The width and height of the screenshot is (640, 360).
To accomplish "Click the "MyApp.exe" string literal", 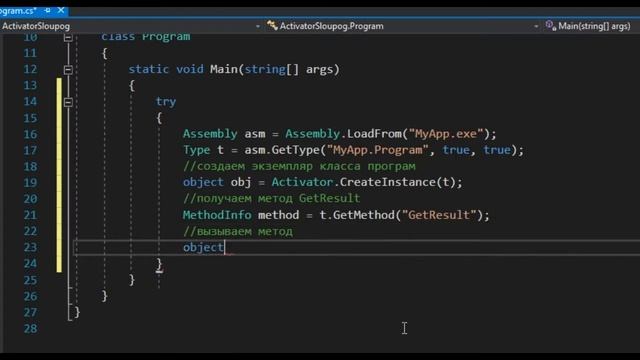I will coord(446,134).
